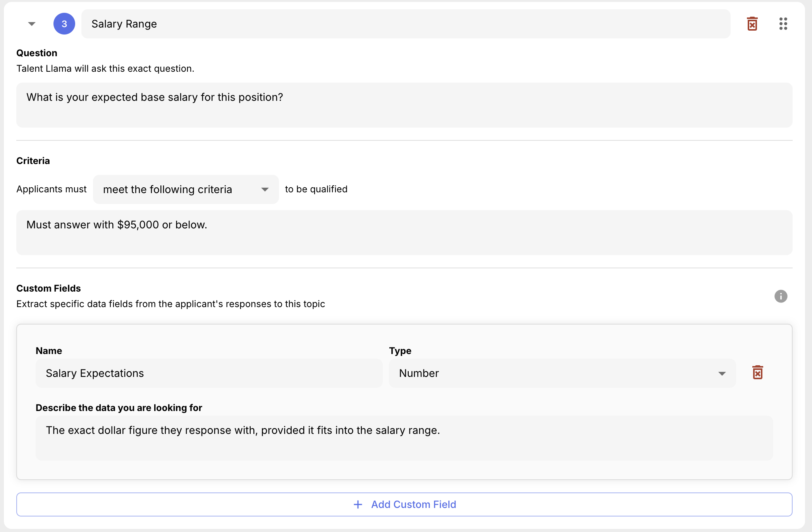Click the Name field label

[x=49, y=351]
